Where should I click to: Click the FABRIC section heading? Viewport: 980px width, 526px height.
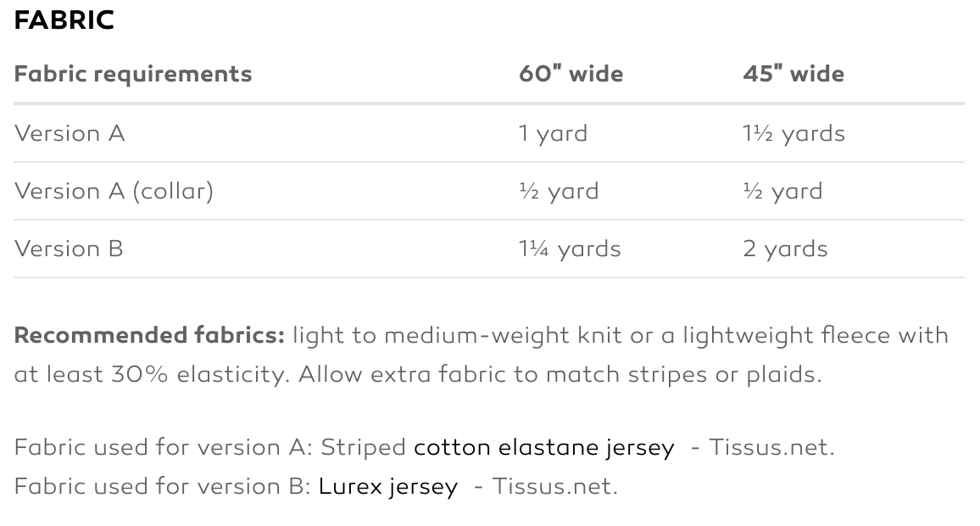(x=64, y=20)
